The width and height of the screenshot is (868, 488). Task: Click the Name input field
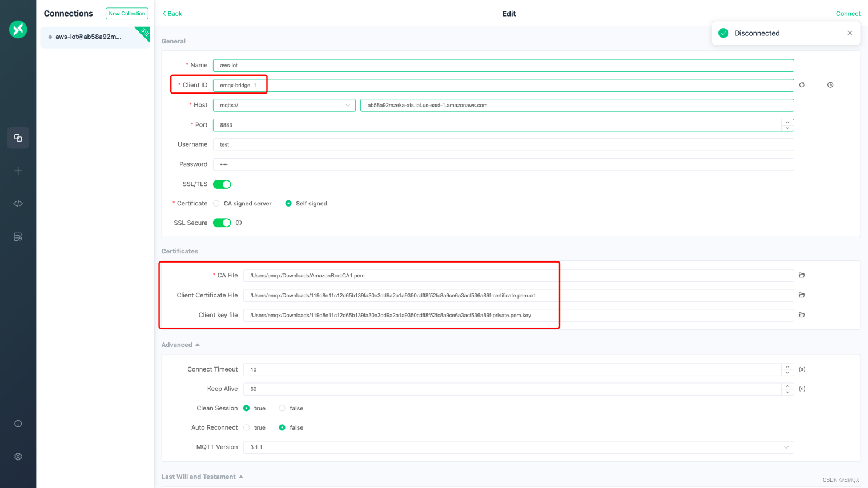click(503, 66)
